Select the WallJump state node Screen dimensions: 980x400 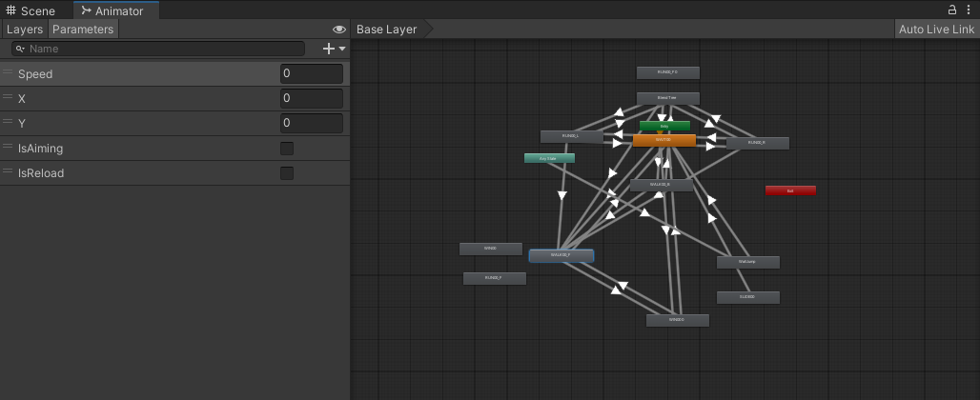coord(747,262)
